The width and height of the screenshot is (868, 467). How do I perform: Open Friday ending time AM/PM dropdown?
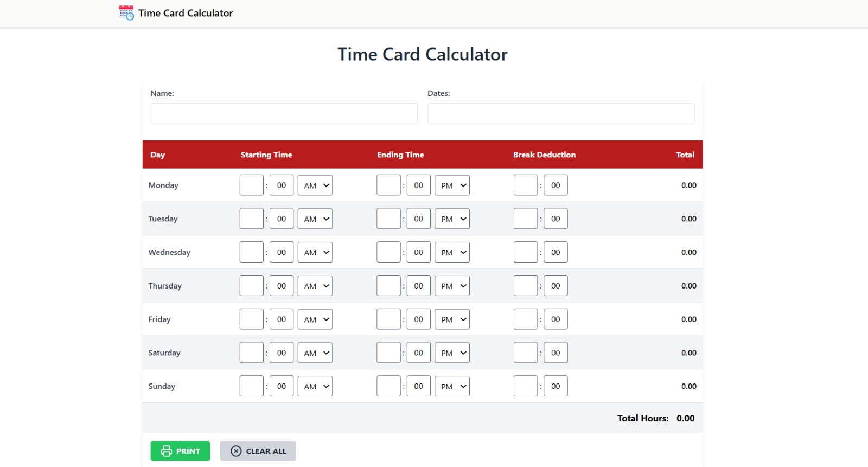coord(452,319)
